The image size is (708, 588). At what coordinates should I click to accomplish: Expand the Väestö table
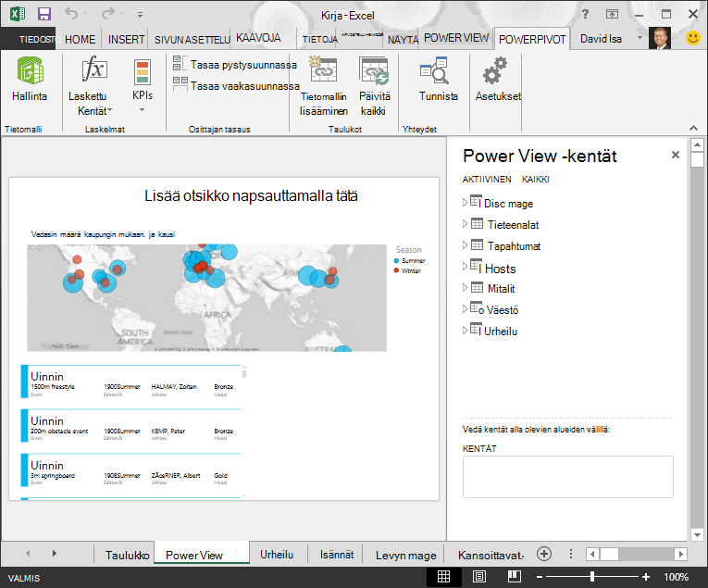pos(466,308)
